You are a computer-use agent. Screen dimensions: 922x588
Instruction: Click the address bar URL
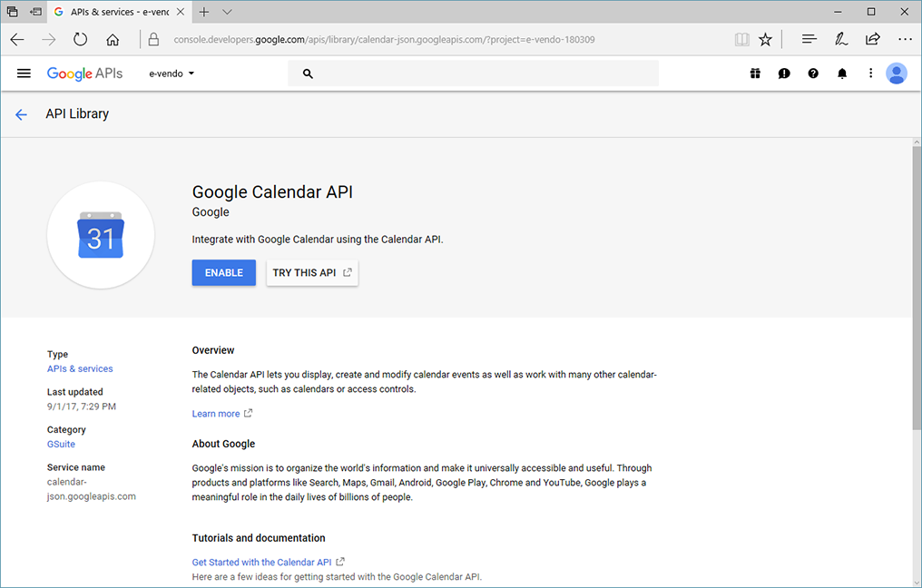384,39
